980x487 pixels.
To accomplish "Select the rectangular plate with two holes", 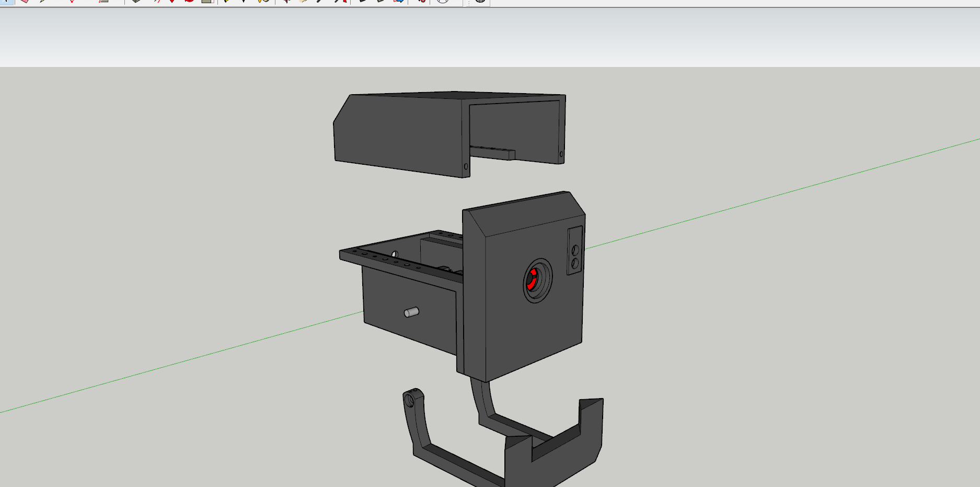I will coord(575,251).
